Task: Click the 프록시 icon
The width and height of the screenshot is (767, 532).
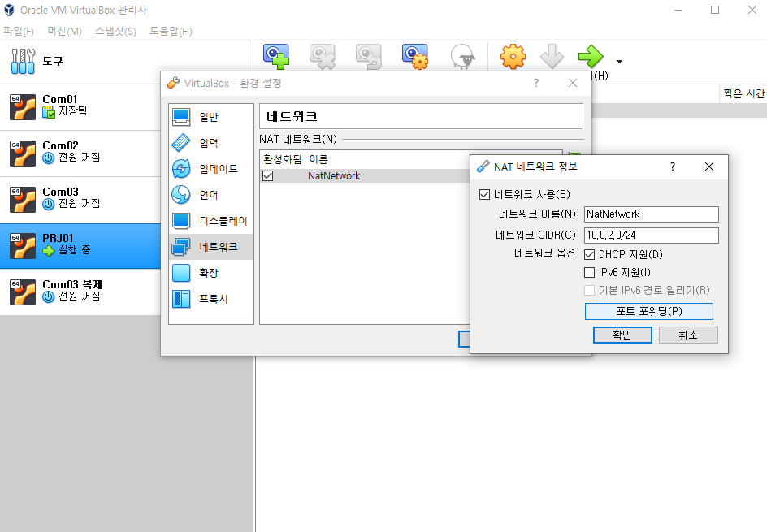Action: point(181,298)
